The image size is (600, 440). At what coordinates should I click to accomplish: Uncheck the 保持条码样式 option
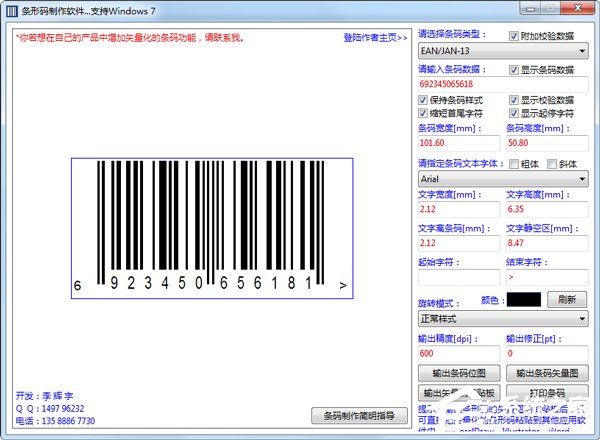coord(423,100)
